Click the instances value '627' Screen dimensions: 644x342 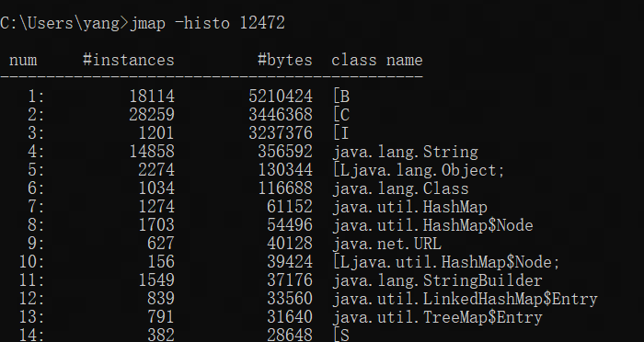[161, 244]
